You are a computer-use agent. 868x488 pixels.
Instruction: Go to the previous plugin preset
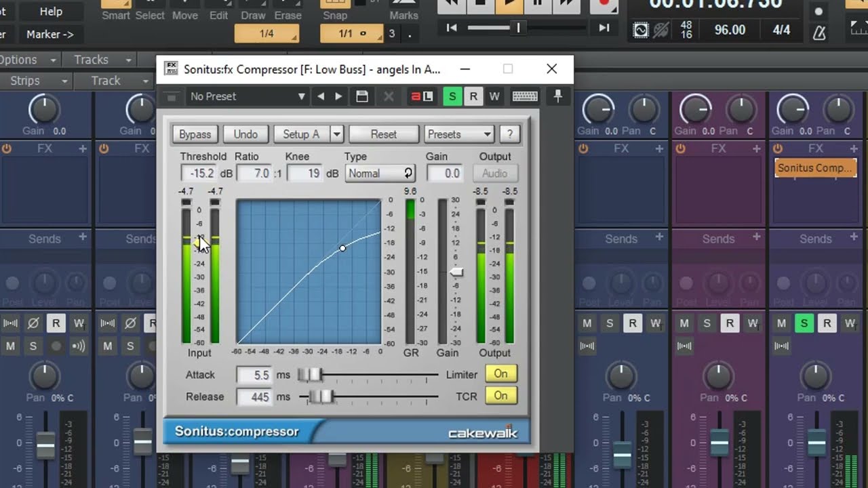(x=321, y=96)
